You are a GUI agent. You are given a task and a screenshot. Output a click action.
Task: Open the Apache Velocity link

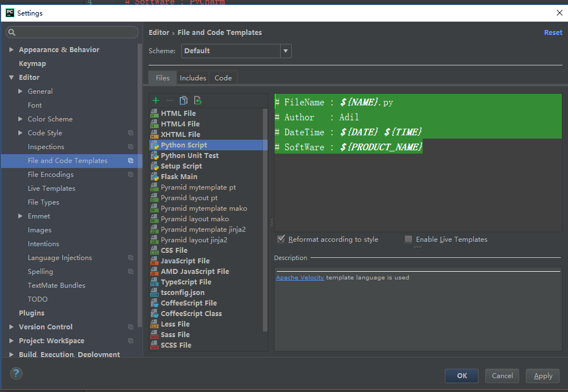click(x=300, y=277)
